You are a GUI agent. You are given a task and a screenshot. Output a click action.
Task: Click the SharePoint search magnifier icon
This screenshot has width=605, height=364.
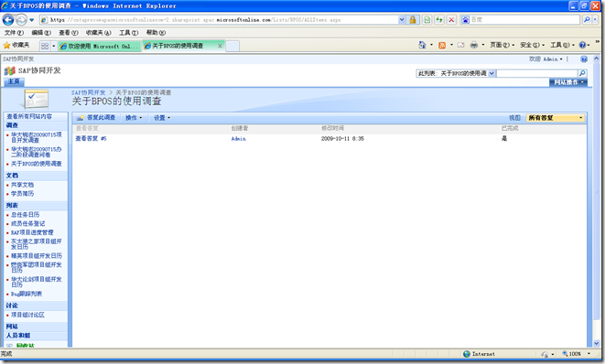pyautogui.click(x=582, y=73)
